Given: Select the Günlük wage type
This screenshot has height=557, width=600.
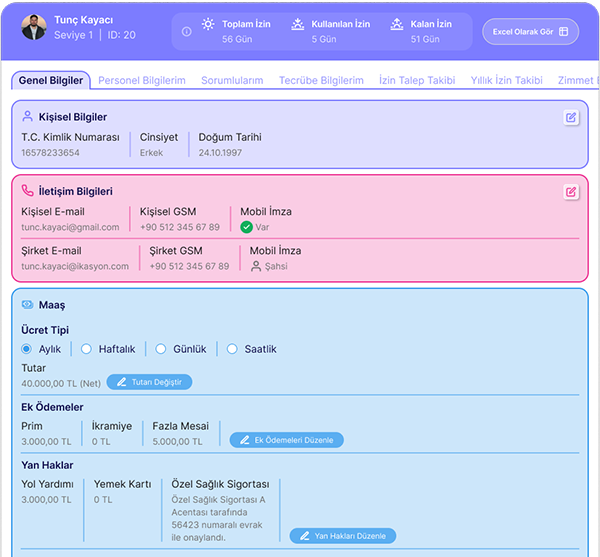Looking at the screenshot, I should coord(159,349).
